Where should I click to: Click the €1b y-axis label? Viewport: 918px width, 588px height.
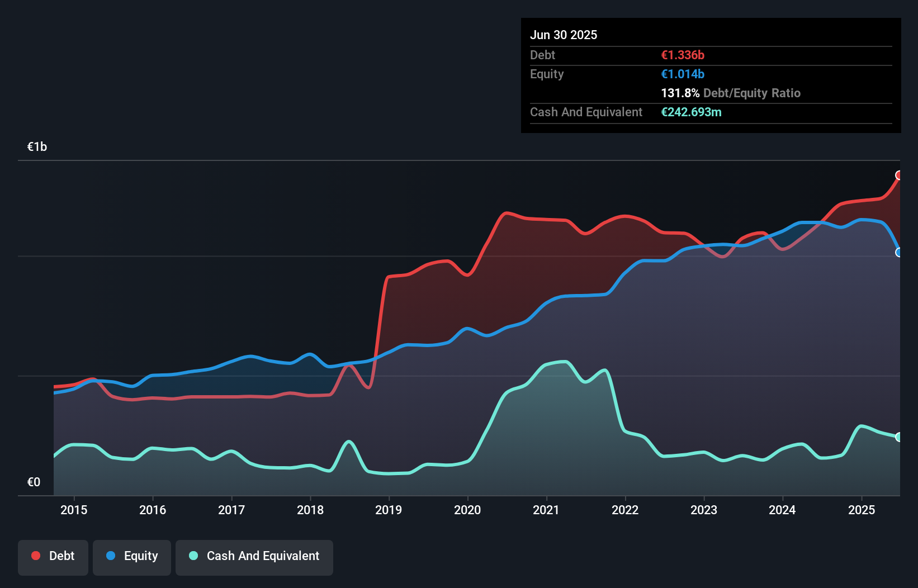coord(37,147)
